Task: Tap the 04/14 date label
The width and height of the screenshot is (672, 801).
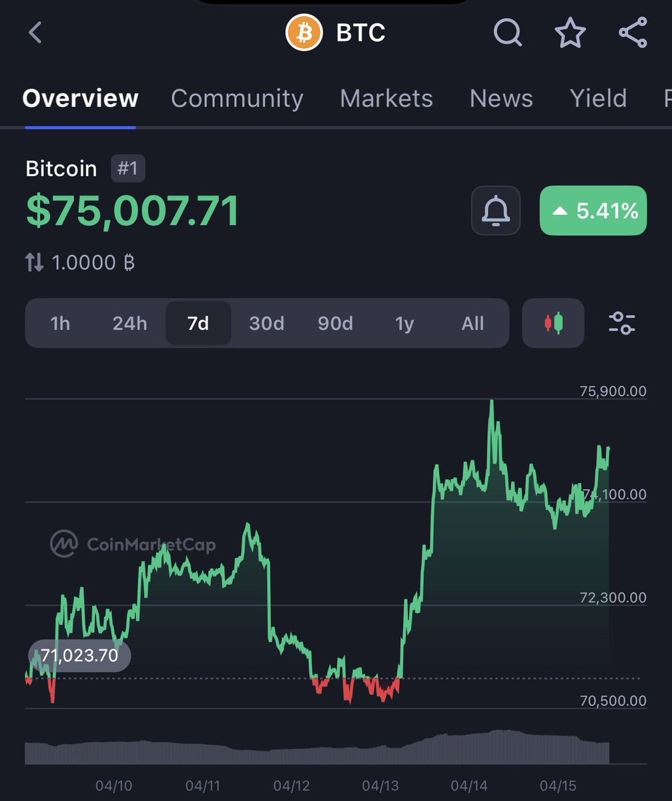Action: tap(470, 786)
